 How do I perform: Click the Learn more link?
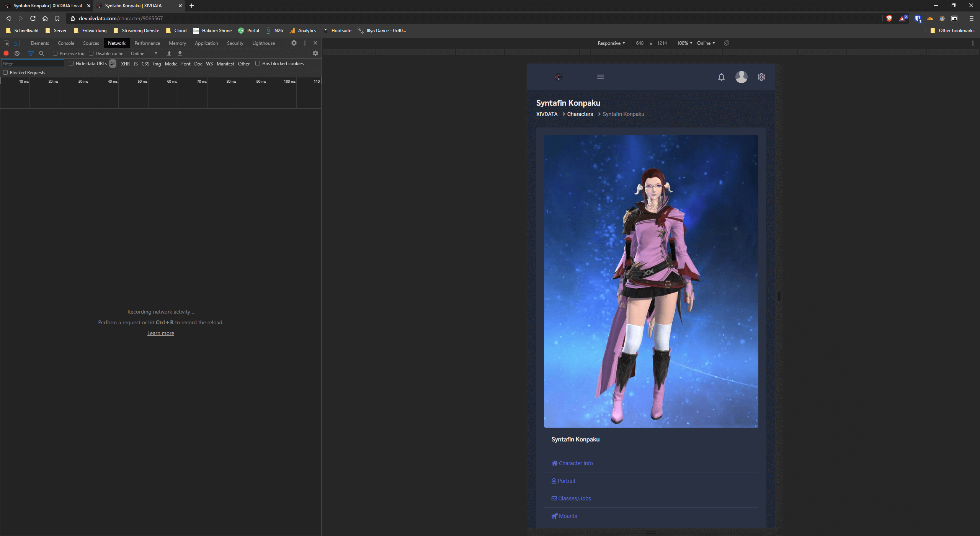point(161,333)
